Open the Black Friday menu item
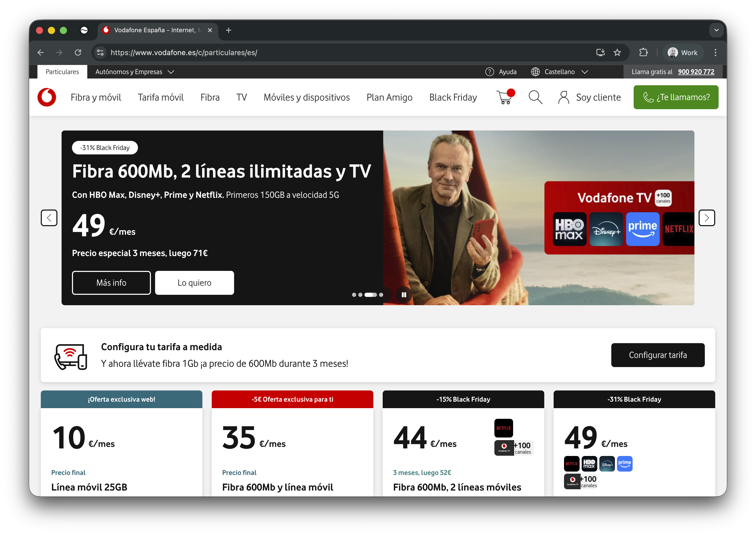Viewport: 756px width, 535px height. (x=453, y=97)
